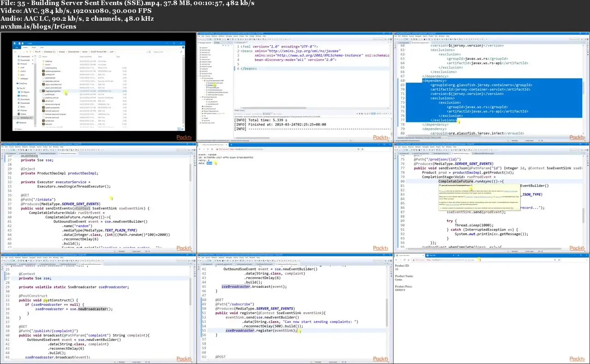Click the Explorer back arrow button
Screen dimensions: 590x364
(14, 52)
